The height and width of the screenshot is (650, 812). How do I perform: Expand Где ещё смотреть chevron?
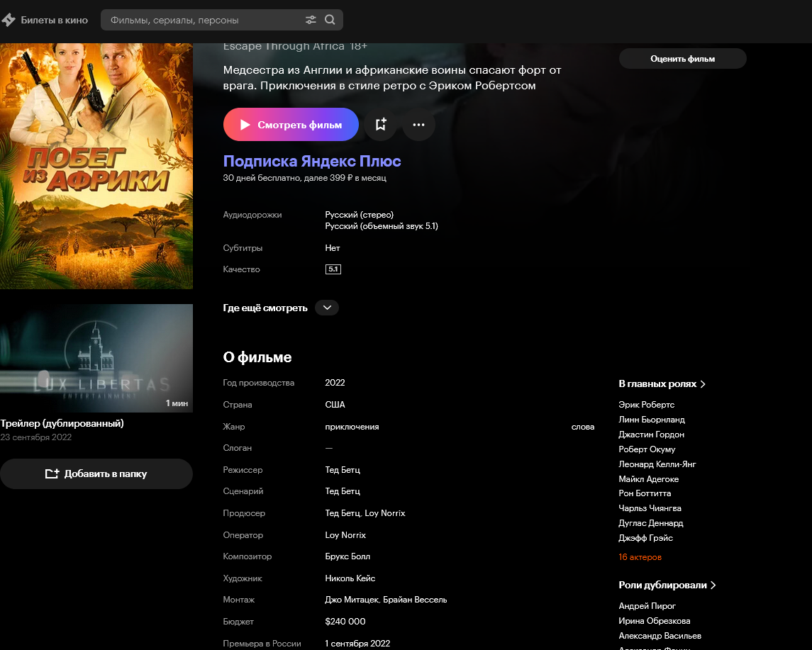(327, 308)
